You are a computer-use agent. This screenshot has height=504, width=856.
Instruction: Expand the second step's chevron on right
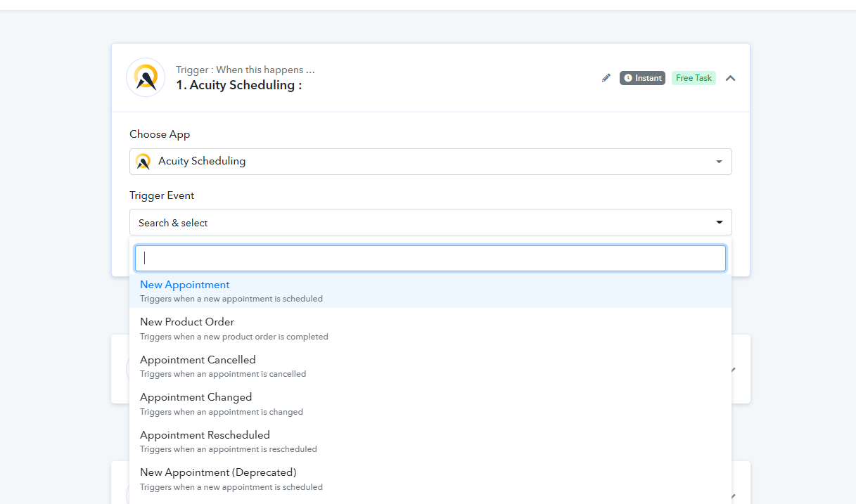(x=735, y=369)
